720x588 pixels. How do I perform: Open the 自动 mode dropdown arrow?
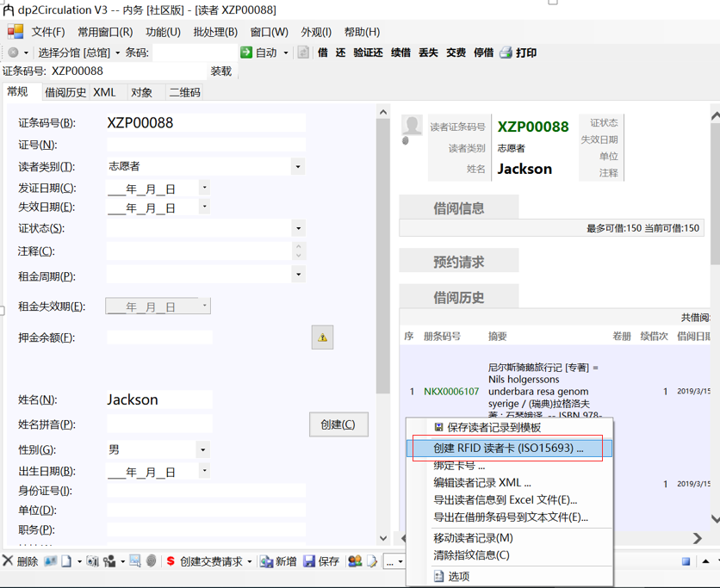pyautogui.click(x=286, y=53)
